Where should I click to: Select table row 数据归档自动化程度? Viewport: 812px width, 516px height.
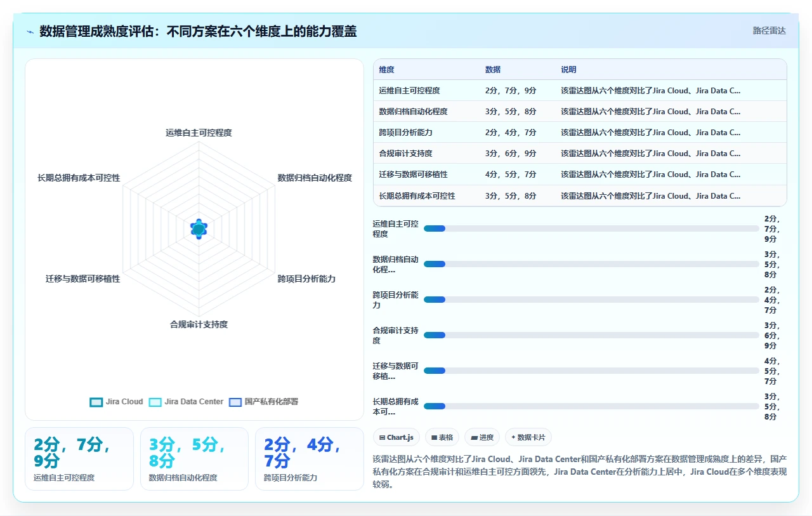click(x=580, y=112)
